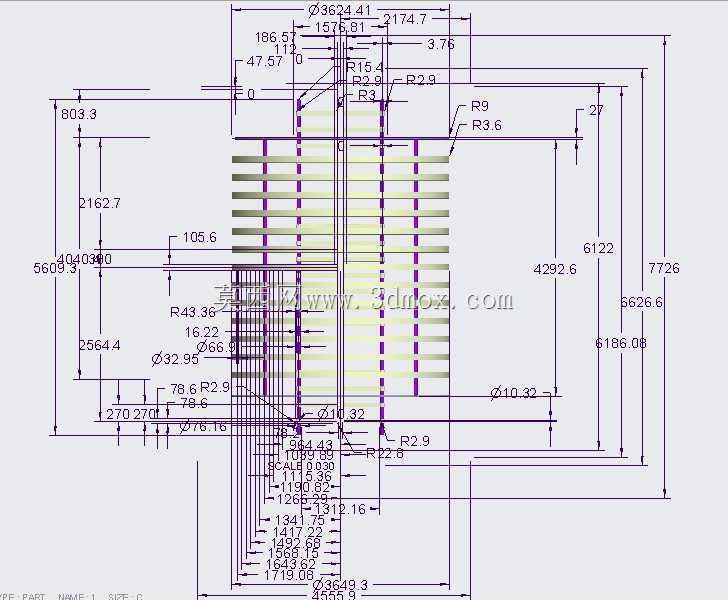This screenshot has height=600, width=728.
Task: Select the 1341.75 dimension value
Action: [300, 521]
